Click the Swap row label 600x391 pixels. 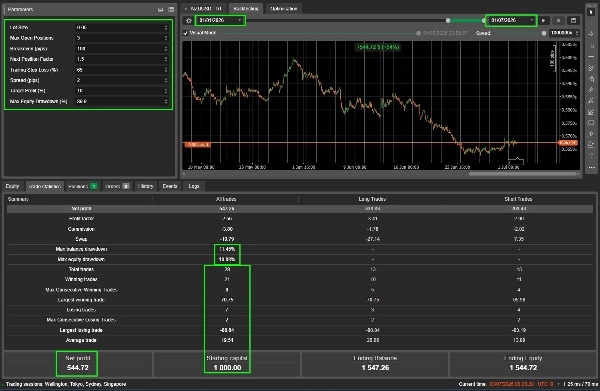[81, 239]
